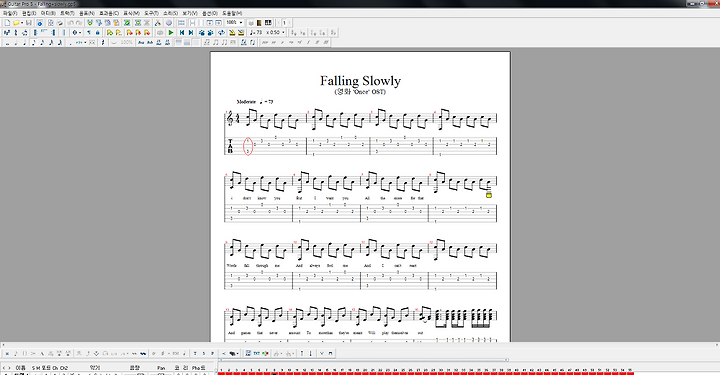Open the Options menu
Viewport: 720px width, 375px height.
click(210, 13)
